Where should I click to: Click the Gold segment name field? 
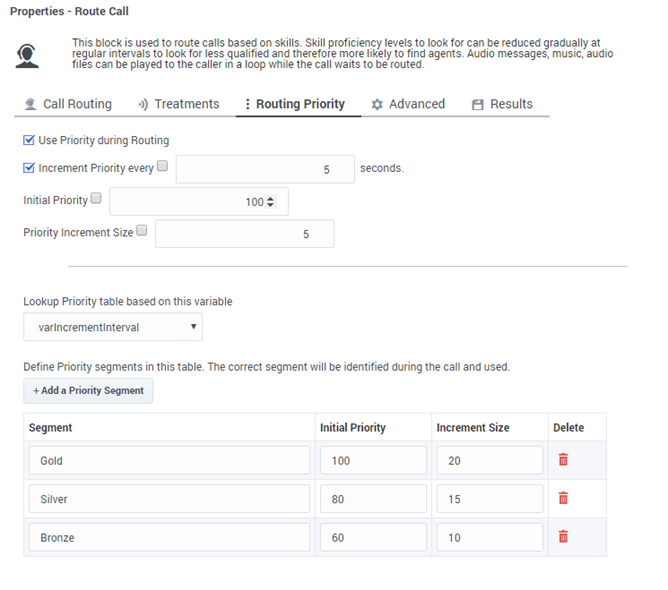pos(169,460)
